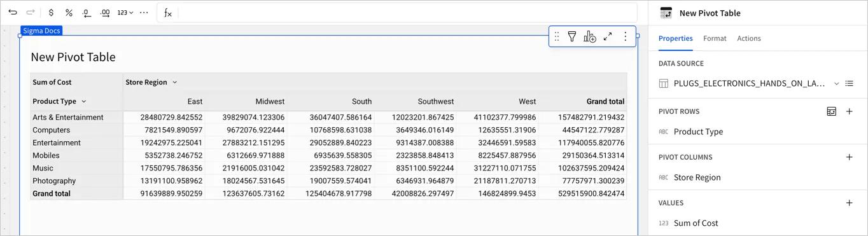Apply percent number format
868x236 pixels.
pos(69,13)
